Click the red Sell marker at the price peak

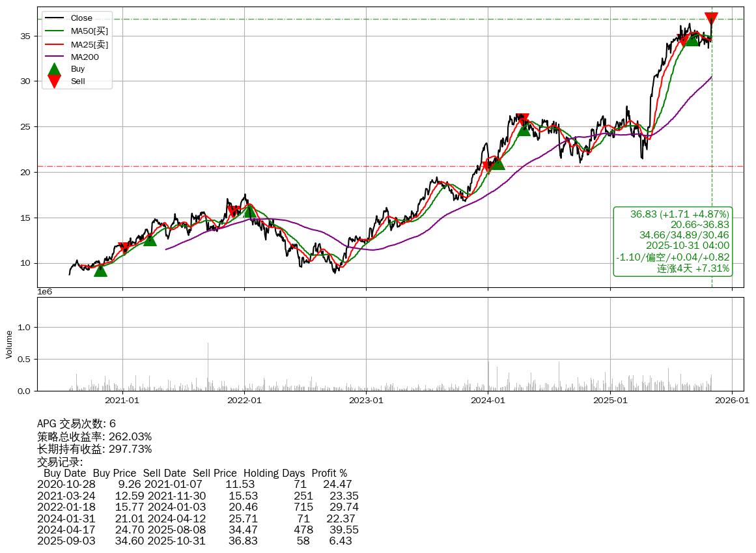tap(711, 19)
